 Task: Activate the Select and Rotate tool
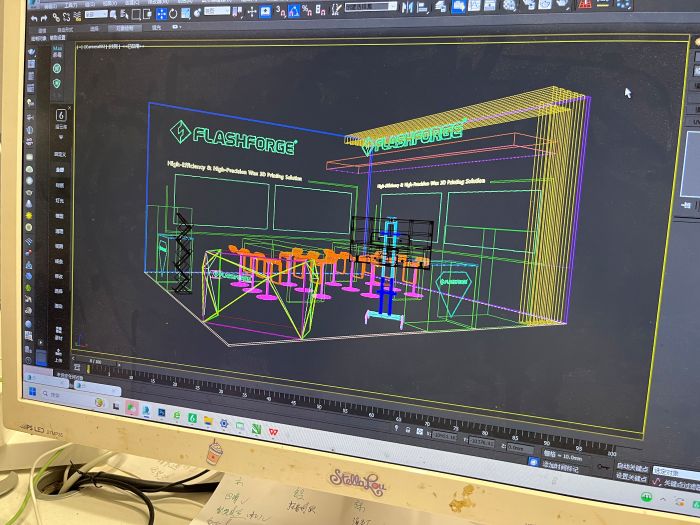coord(173,14)
